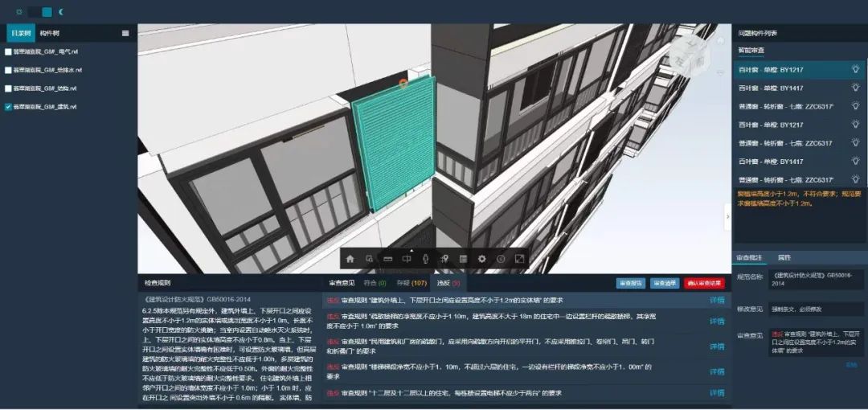Click the red 确认审查结果 button
The height and width of the screenshot is (410, 868).
pos(704,284)
